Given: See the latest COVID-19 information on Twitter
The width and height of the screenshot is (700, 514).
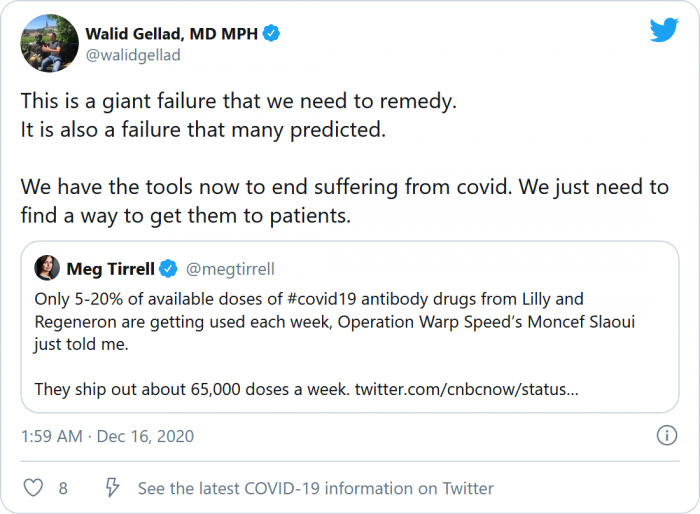Looking at the screenshot, I should (x=316, y=488).
